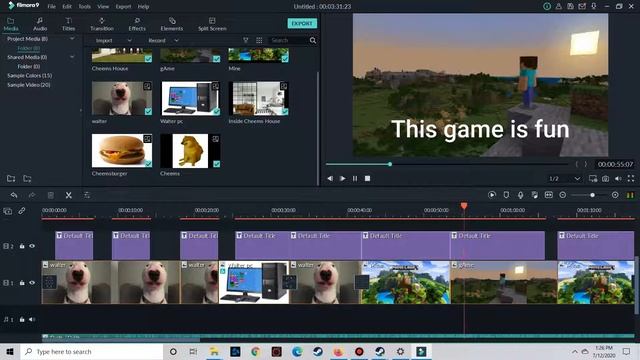This screenshot has height=360, width=640.
Task: Click the render preview icon
Action: [492, 195]
